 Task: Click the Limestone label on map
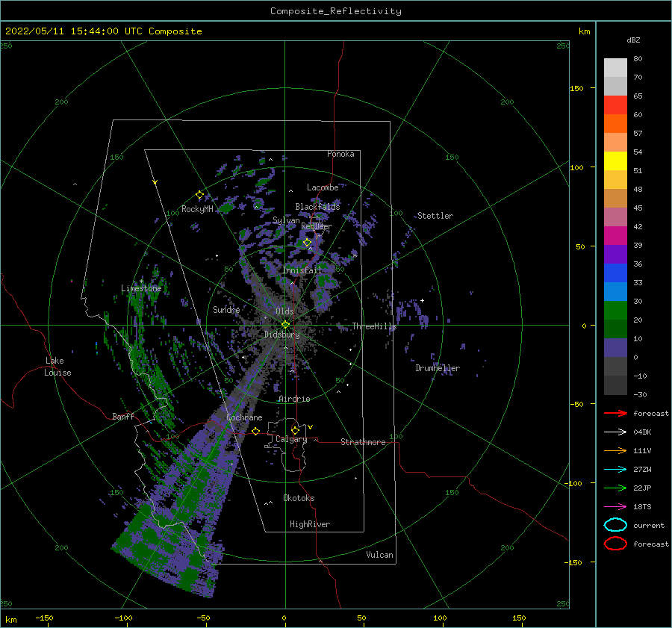[141, 288]
